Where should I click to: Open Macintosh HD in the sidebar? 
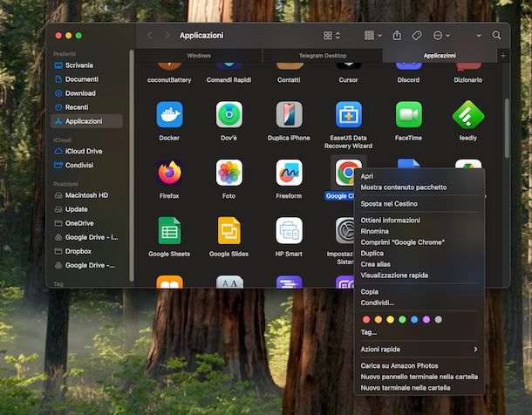pos(86,195)
